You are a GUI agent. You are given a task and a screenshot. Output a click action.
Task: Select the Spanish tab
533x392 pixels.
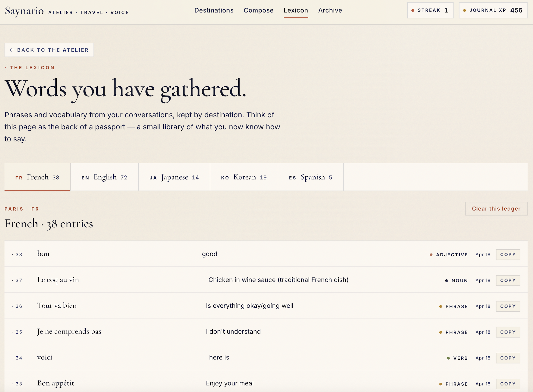pos(310,177)
